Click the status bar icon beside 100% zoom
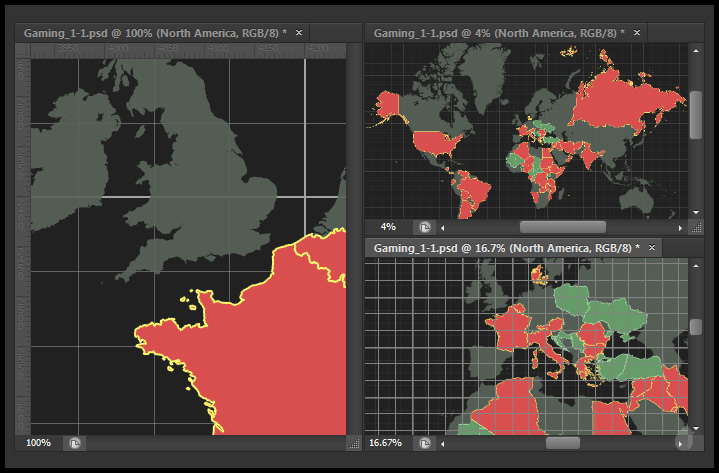The height and width of the screenshot is (473, 719). [x=75, y=442]
